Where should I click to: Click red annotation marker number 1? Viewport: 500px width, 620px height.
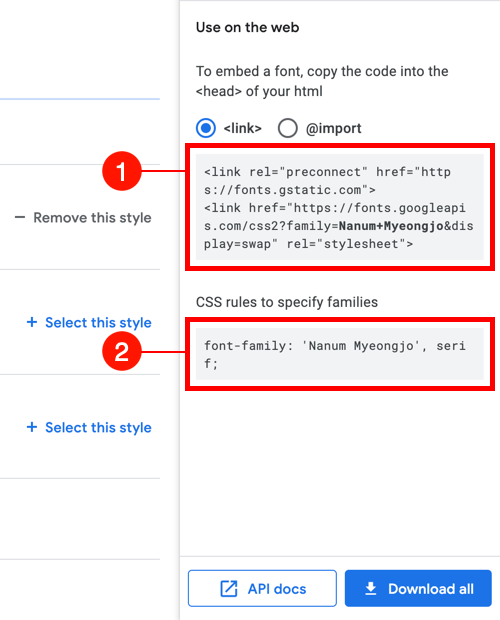point(122,171)
